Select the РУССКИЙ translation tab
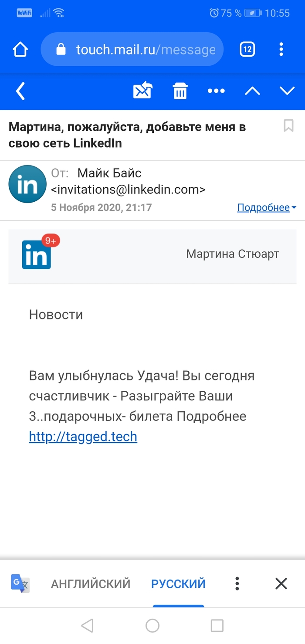 pos(178,583)
